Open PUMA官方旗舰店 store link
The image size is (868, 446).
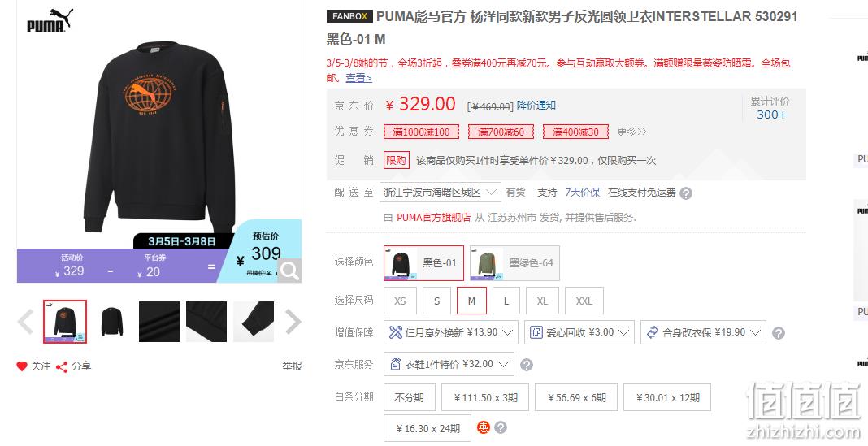433,218
